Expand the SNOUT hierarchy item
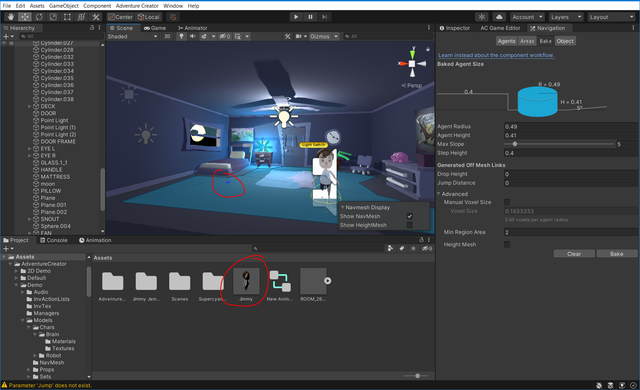 [29, 219]
